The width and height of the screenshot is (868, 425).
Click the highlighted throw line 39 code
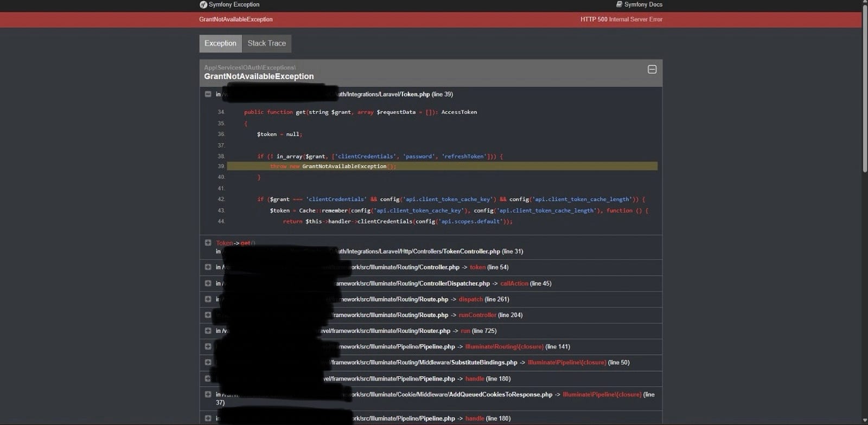(442, 166)
